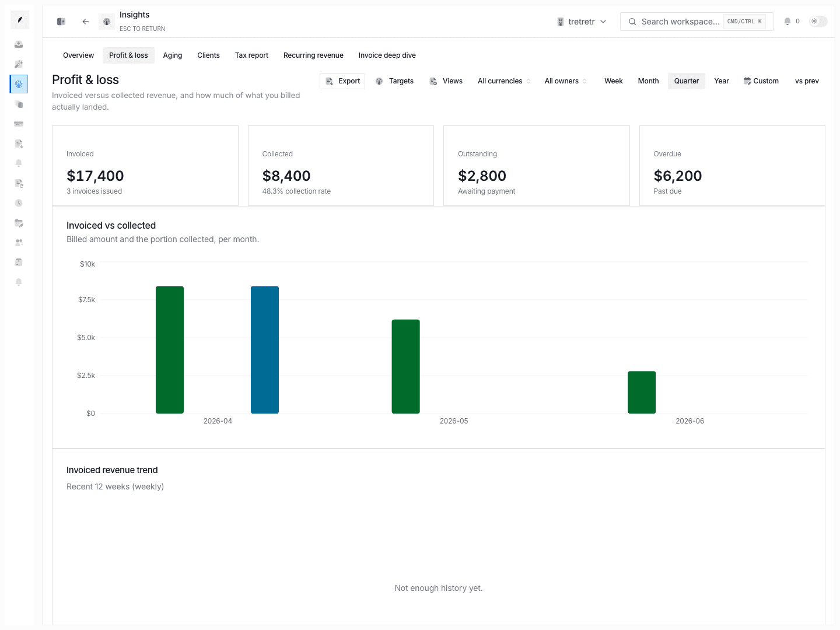
Task: Click the "48.3% collection rate" text
Action: [296, 191]
